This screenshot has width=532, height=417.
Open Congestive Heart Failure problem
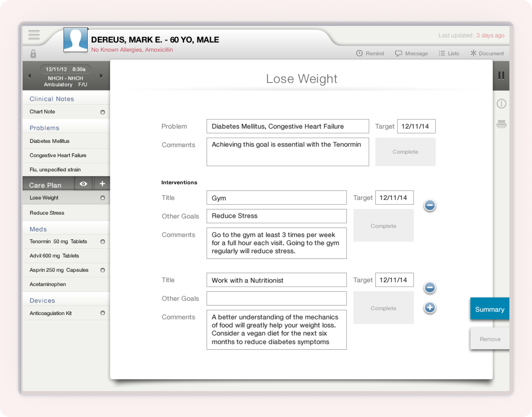tap(58, 155)
